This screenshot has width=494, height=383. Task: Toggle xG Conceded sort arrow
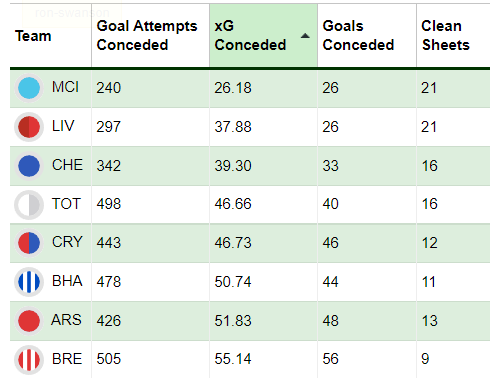click(305, 36)
